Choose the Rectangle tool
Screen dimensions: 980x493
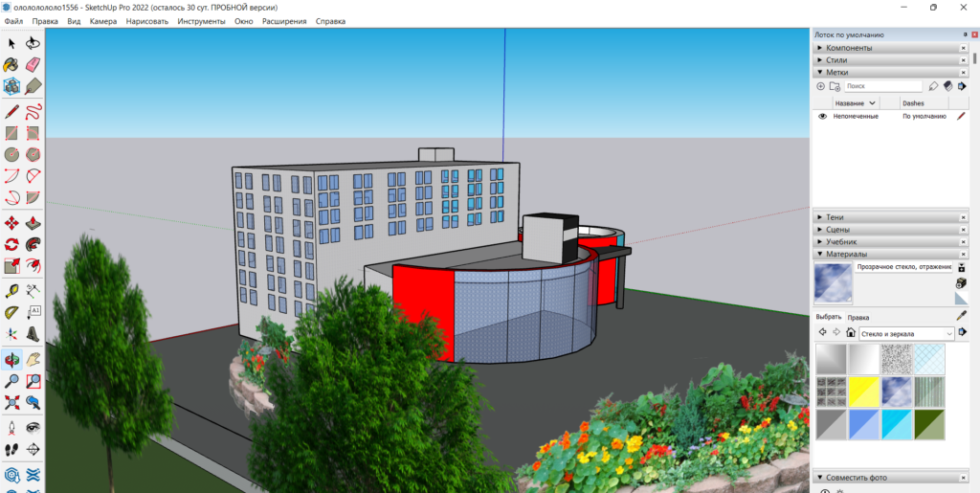(11, 133)
